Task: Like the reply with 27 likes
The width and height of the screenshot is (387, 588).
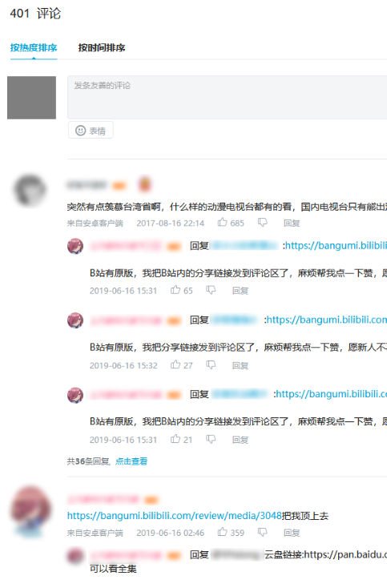Action: point(175,364)
